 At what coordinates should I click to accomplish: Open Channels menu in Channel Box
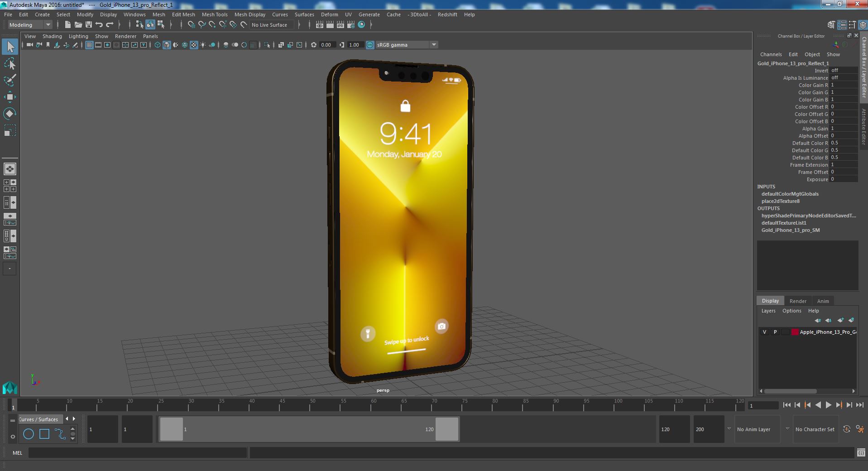771,54
